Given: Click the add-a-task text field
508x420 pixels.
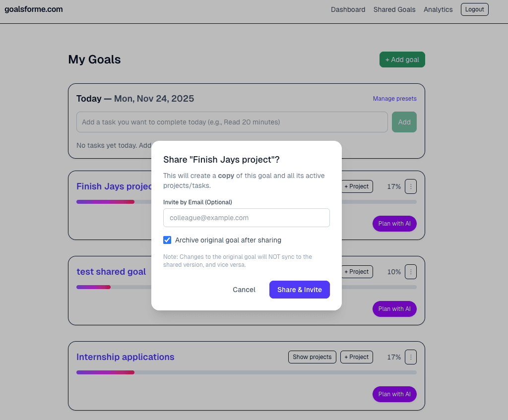Looking at the screenshot, I should coord(232,121).
